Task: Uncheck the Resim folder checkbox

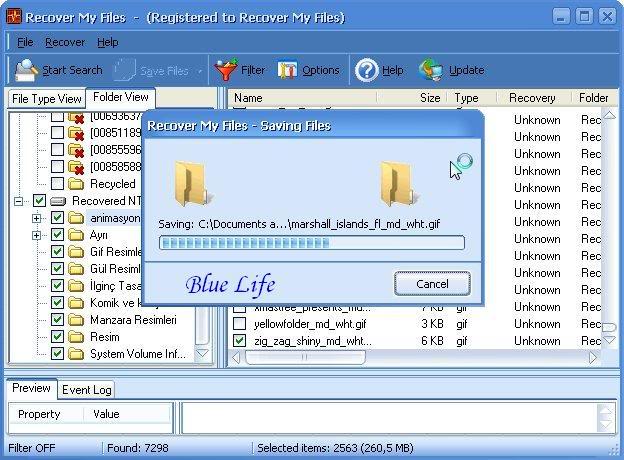Action: click(x=57, y=337)
